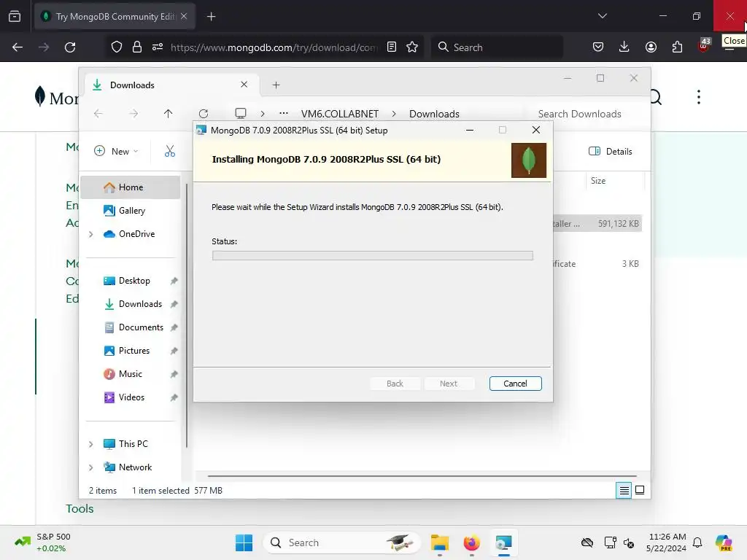This screenshot has height=560, width=747.
Task: Select Network in navigation pane
Action: click(135, 467)
